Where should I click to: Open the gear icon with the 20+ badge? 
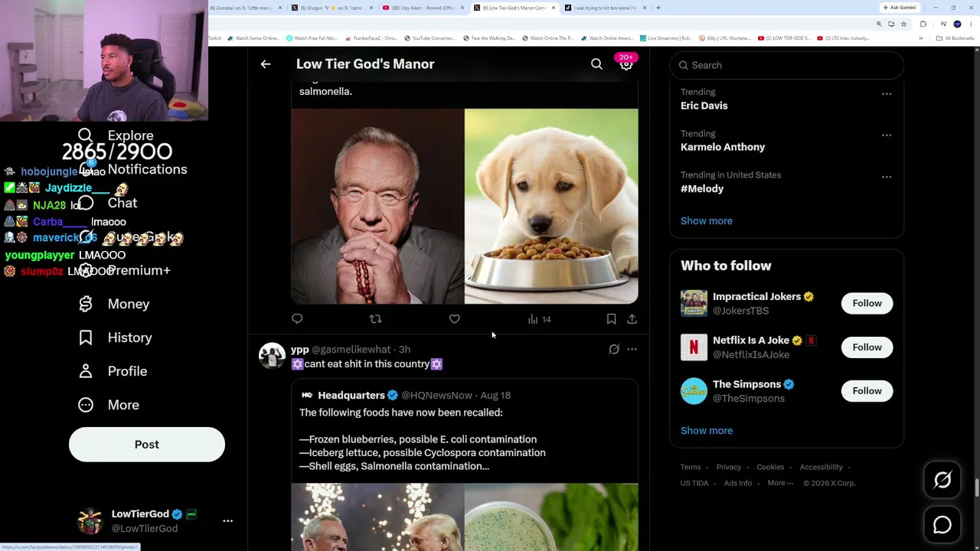(x=626, y=64)
